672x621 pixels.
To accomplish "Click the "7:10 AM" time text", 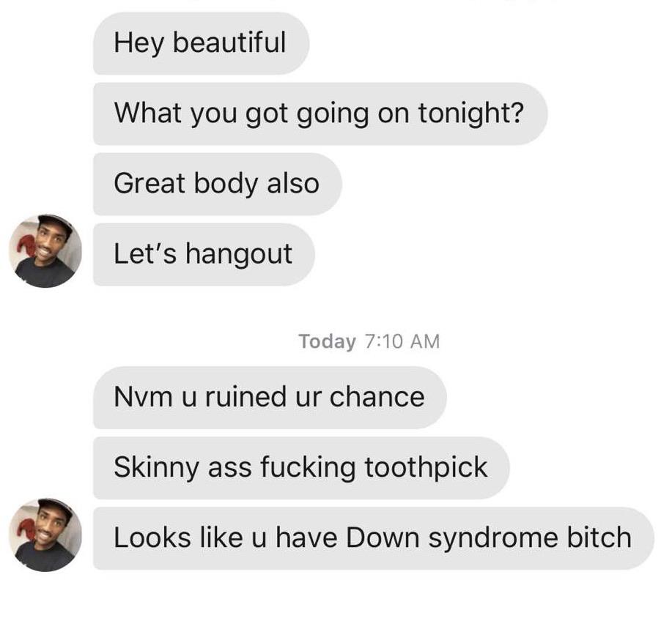I will [x=402, y=342].
